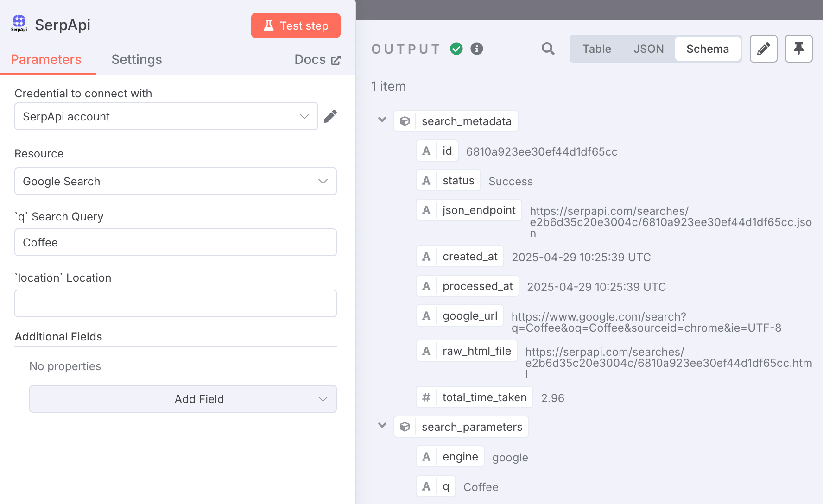Image resolution: width=823 pixels, height=504 pixels.
Task: Open the credential selector showing SerpApi account
Action: pyautogui.click(x=166, y=116)
